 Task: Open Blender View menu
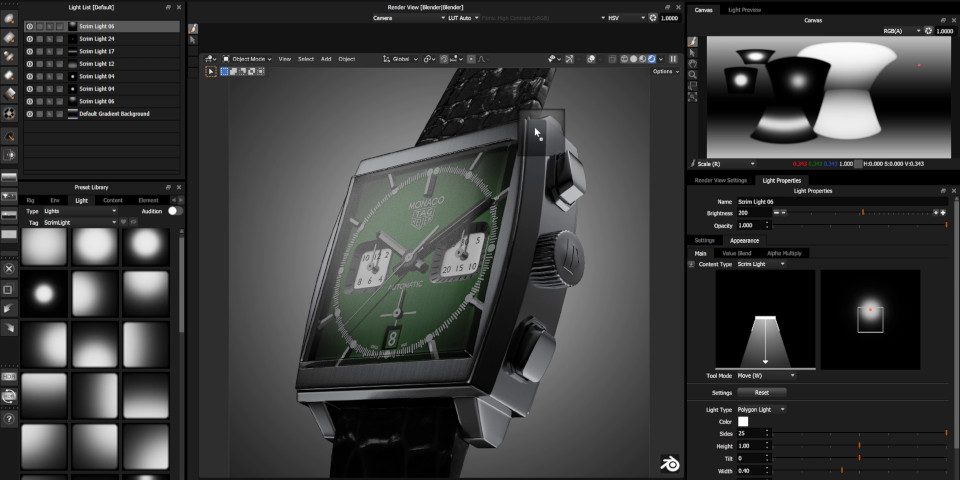(285, 59)
